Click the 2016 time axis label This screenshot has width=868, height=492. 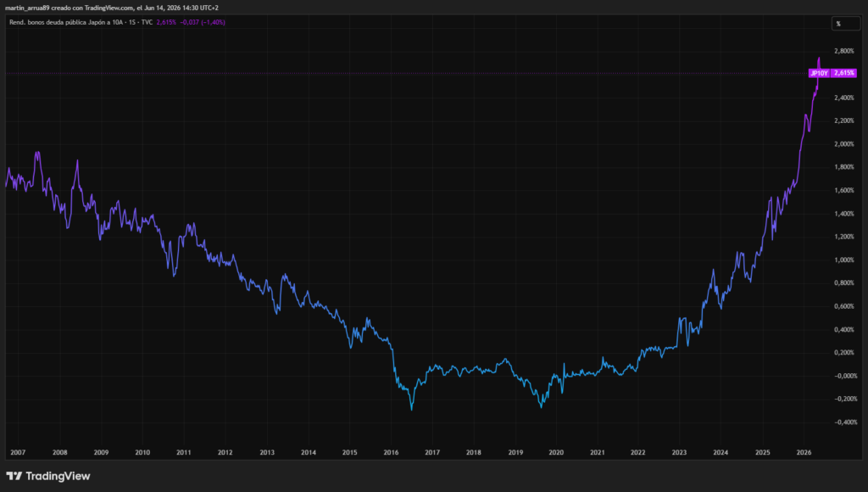pos(391,453)
